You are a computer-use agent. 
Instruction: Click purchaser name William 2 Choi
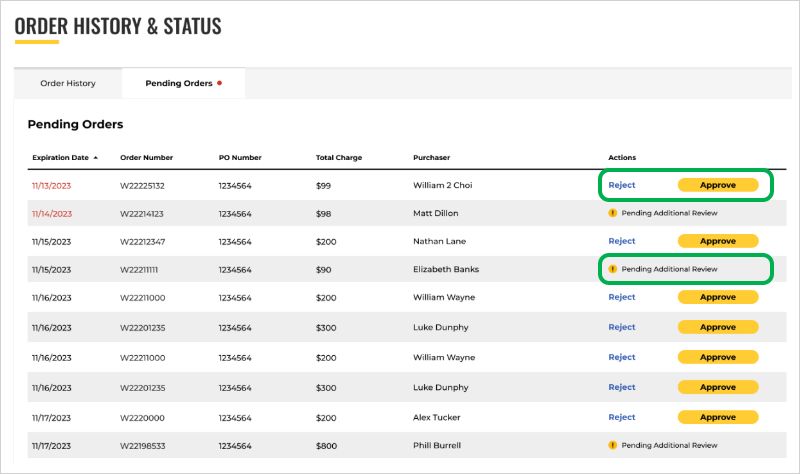[443, 185]
